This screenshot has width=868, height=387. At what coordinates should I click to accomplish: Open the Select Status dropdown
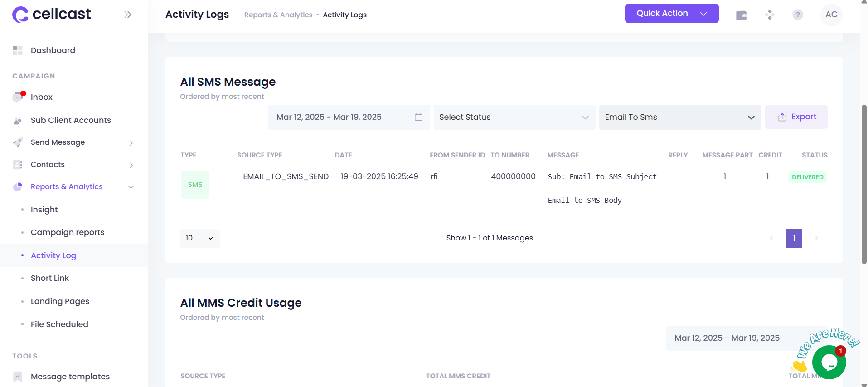[514, 117]
